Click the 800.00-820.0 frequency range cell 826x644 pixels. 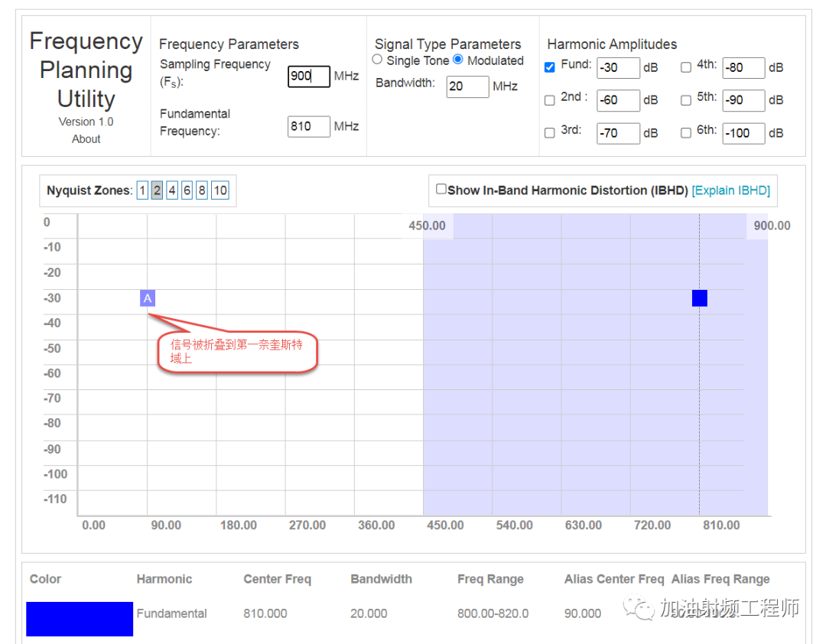click(x=493, y=613)
